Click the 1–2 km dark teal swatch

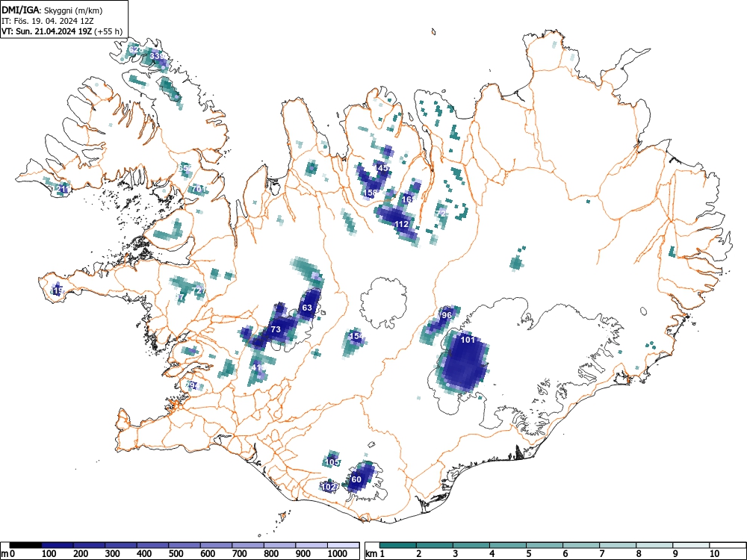click(x=398, y=545)
